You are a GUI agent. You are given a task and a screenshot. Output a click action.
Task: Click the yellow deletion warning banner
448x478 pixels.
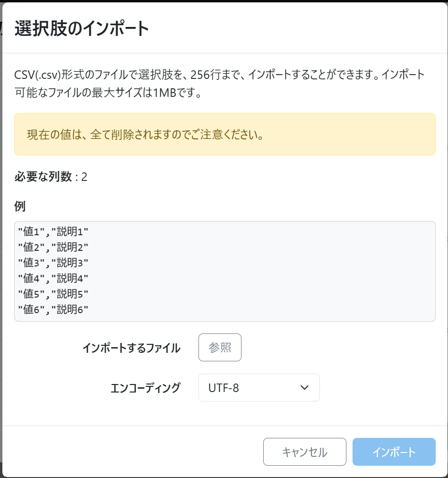(224, 134)
